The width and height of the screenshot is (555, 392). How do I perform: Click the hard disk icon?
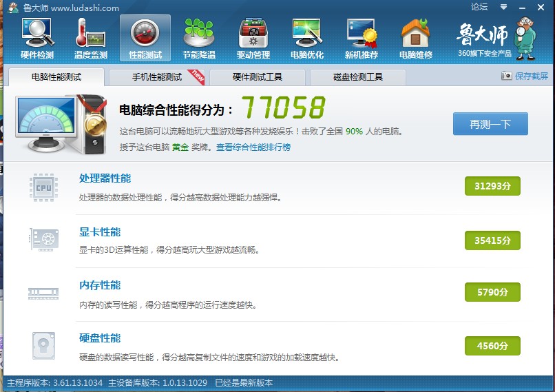[43, 346]
